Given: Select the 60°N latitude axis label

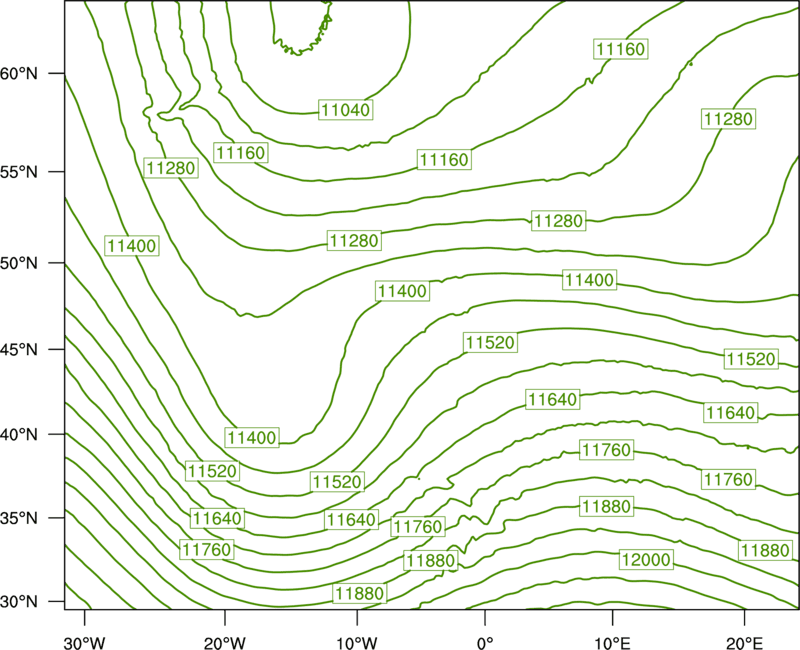Looking at the screenshot, I should (19, 73).
